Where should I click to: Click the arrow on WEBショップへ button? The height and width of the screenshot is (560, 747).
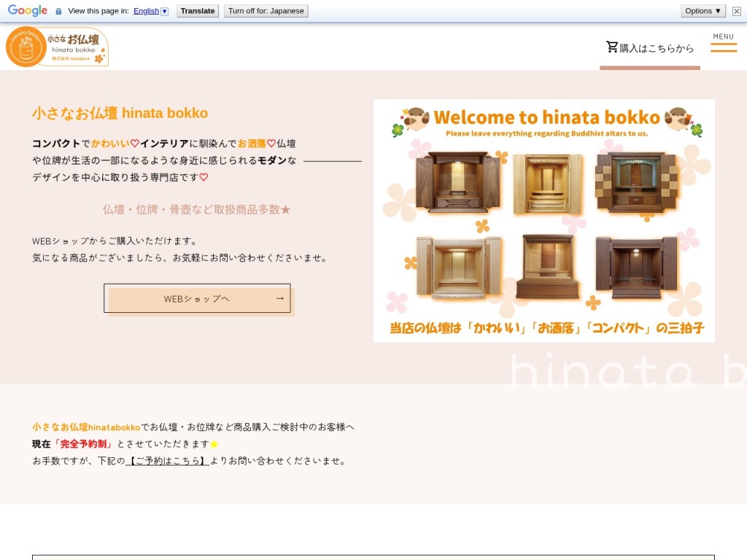click(279, 298)
